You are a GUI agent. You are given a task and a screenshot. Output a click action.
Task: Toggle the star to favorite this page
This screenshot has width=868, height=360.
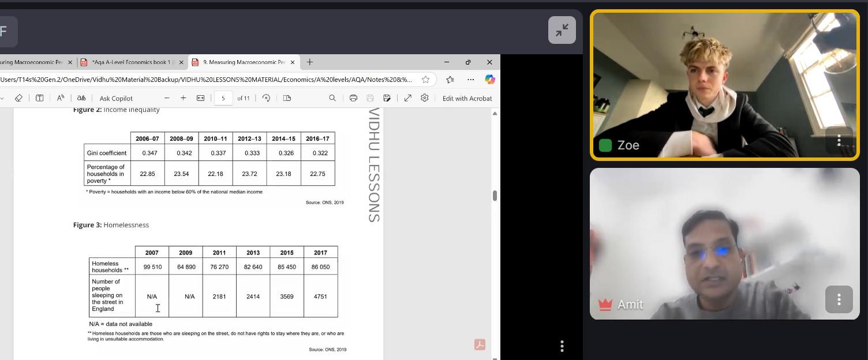425,80
